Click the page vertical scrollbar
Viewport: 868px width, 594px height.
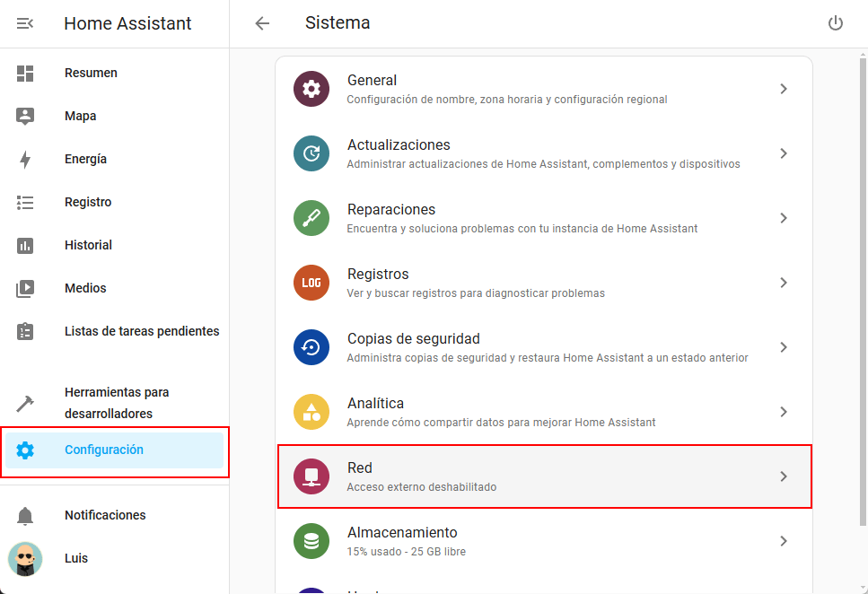tap(863, 269)
